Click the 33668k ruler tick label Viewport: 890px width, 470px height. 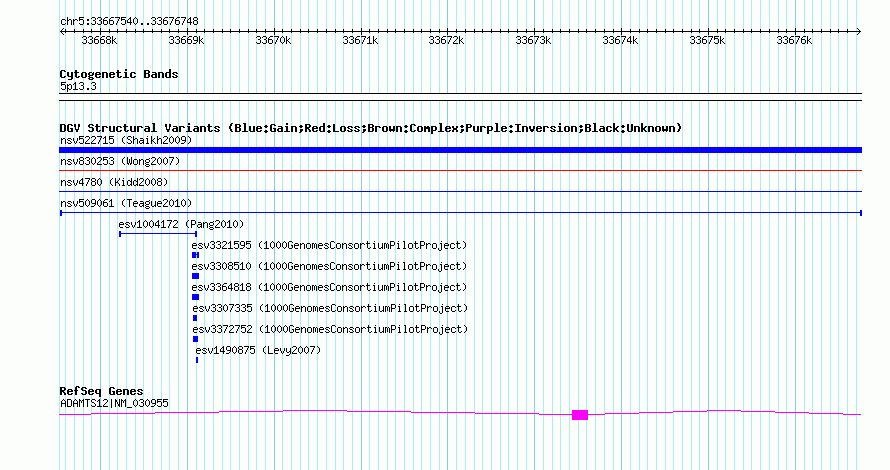coord(99,40)
